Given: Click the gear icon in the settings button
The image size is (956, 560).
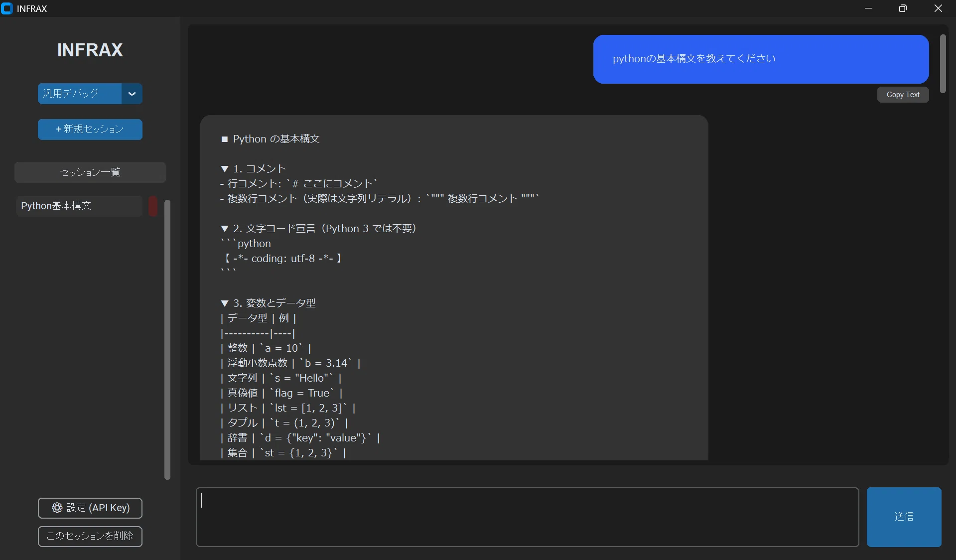Looking at the screenshot, I should (x=57, y=508).
